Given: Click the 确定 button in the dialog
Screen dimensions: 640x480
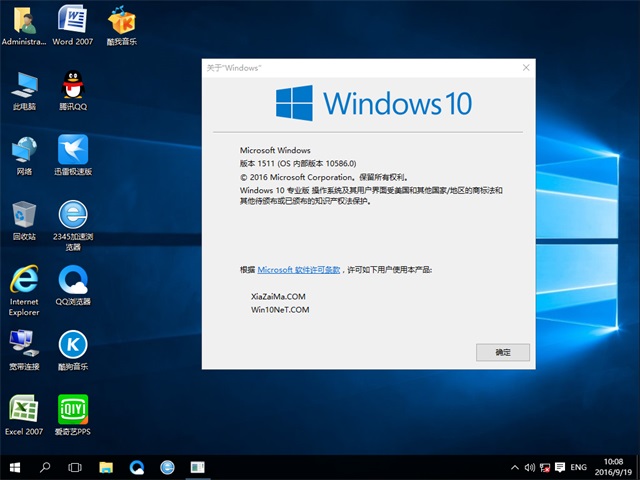Looking at the screenshot, I should [502, 352].
